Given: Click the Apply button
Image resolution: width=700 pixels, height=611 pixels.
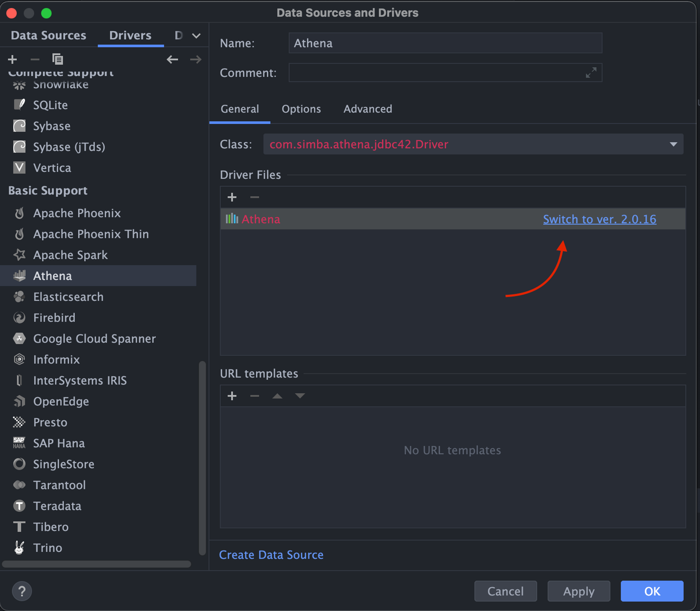Looking at the screenshot, I should [579, 591].
